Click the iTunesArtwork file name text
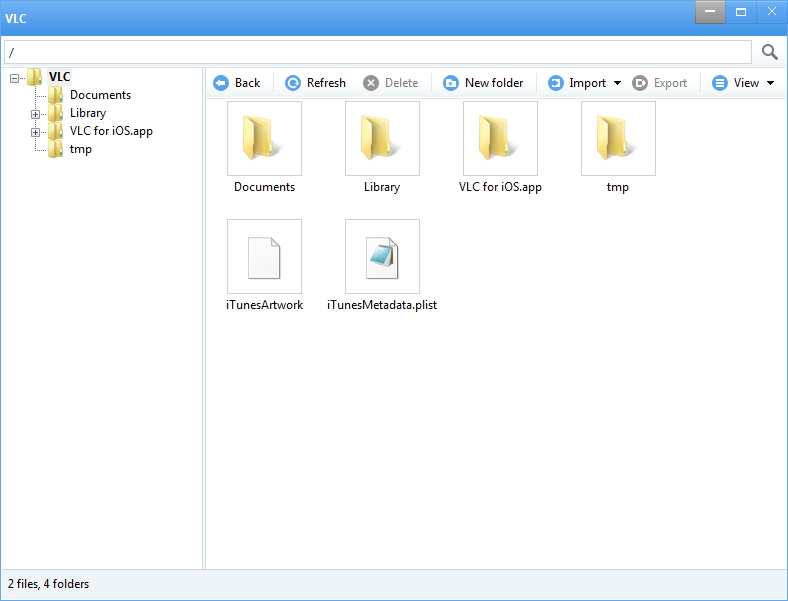The width and height of the screenshot is (788, 601). [264, 305]
